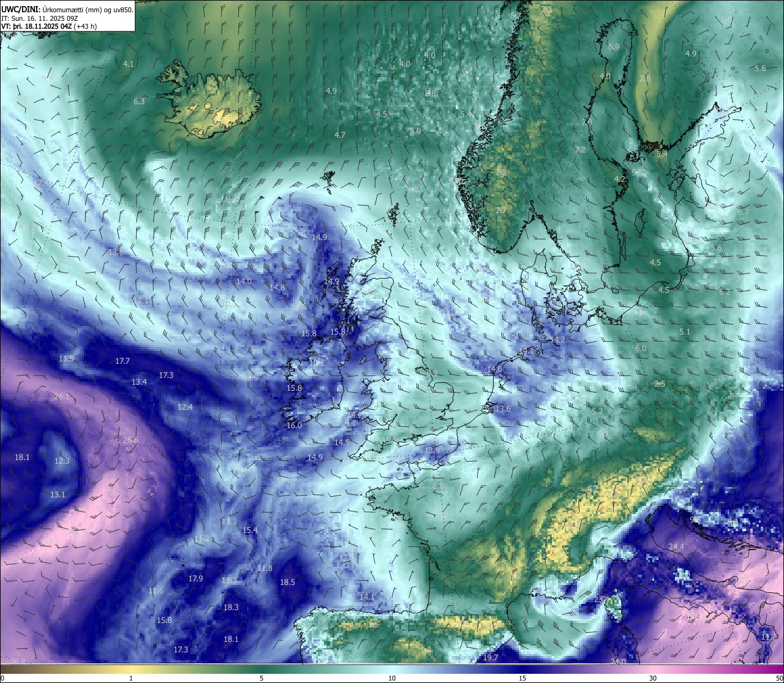The image size is (784, 683).
Task: Click the 1 tick label on color scale
Action: (131, 678)
